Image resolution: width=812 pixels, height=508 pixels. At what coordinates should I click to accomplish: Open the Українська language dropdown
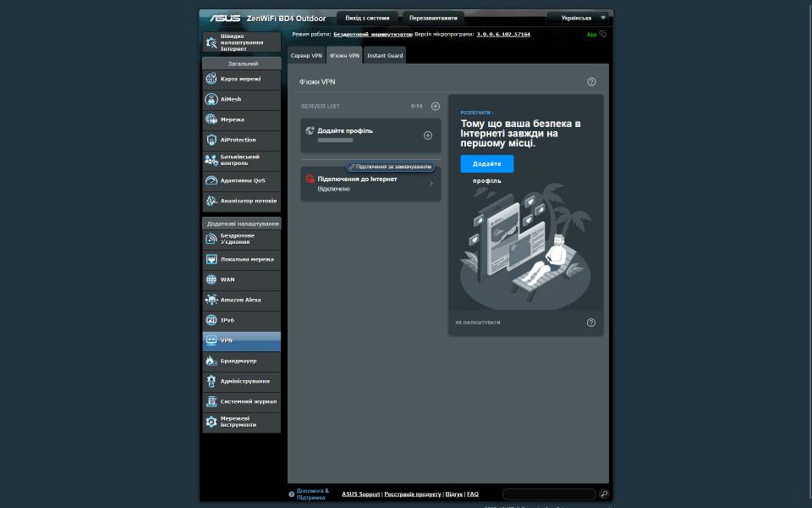578,18
